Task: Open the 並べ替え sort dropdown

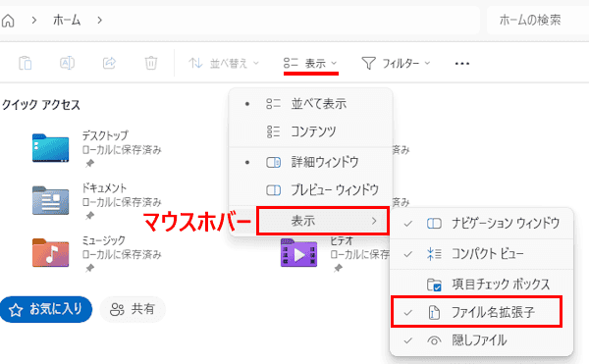Action: [x=224, y=64]
